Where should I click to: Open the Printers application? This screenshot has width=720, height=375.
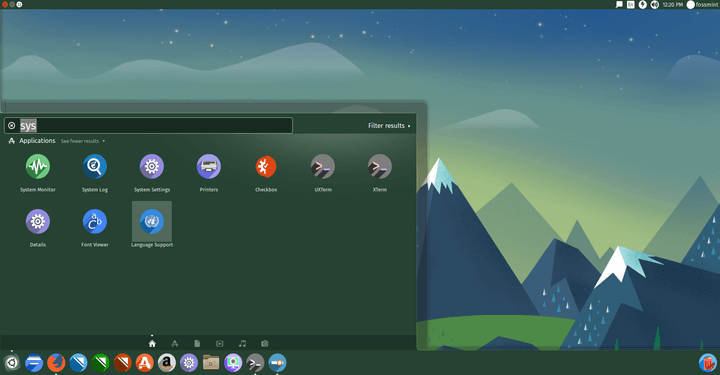(x=208, y=166)
